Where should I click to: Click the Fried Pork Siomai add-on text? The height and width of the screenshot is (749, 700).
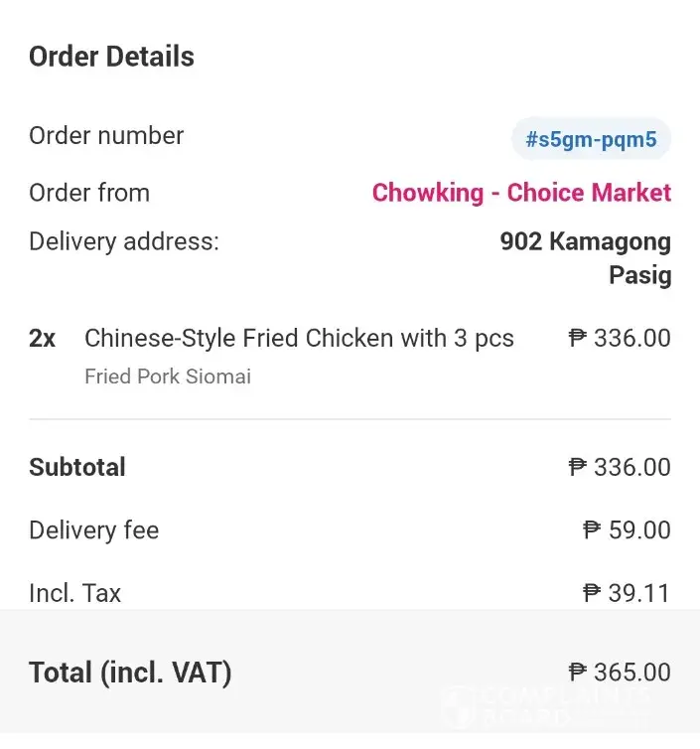click(168, 376)
